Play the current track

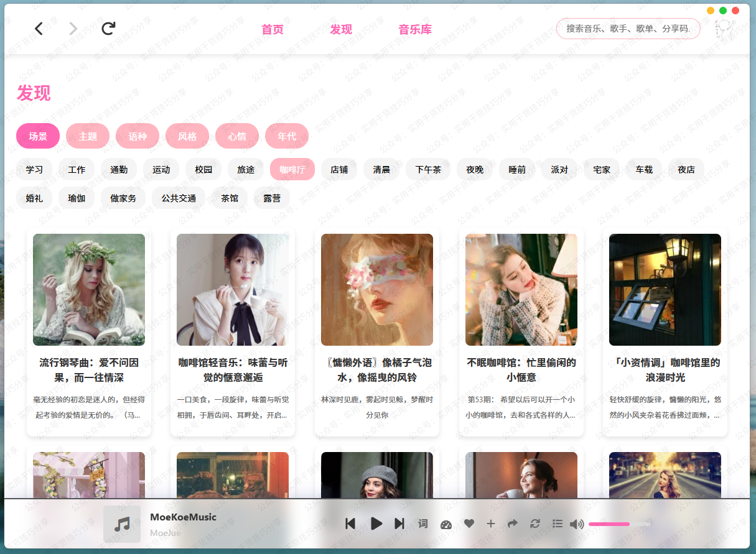(376, 524)
